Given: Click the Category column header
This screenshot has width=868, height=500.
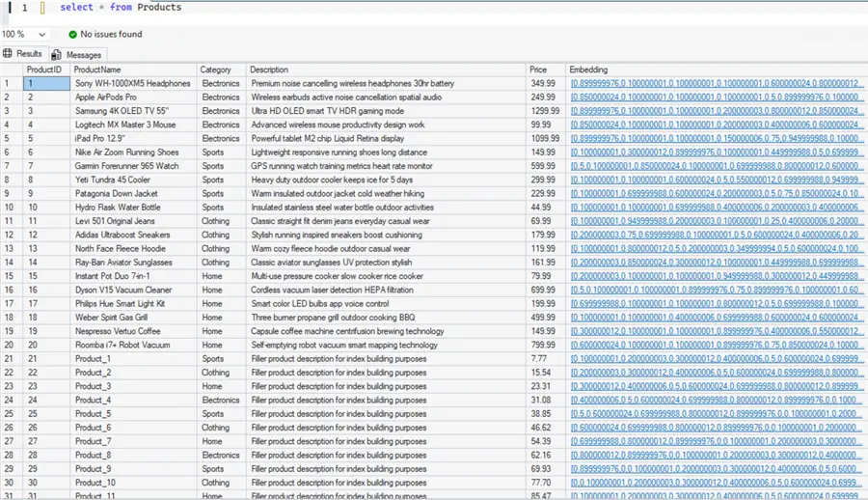Looking at the screenshot, I should click(x=222, y=69).
